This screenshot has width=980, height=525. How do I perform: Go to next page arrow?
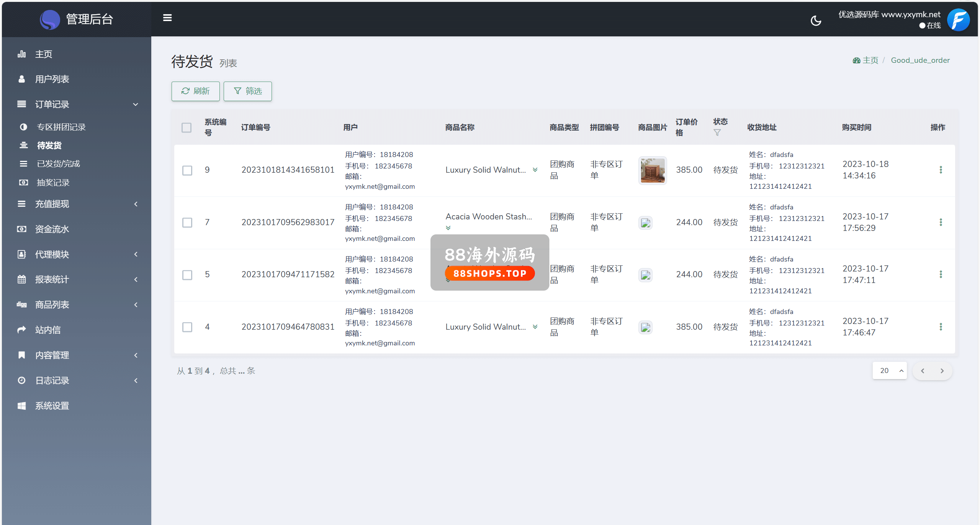point(942,371)
